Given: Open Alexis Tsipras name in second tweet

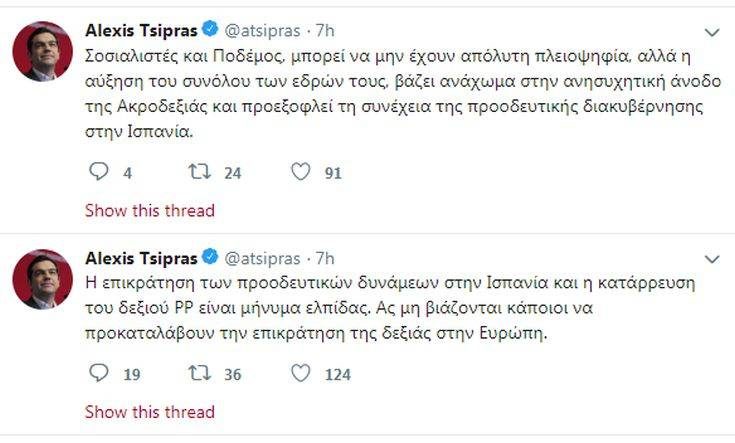Looking at the screenshot, I should click(x=143, y=258).
